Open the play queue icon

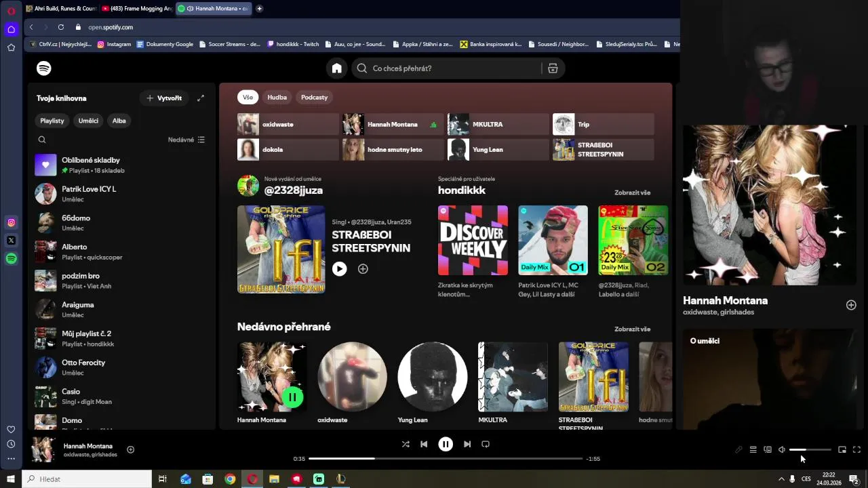pos(753,449)
